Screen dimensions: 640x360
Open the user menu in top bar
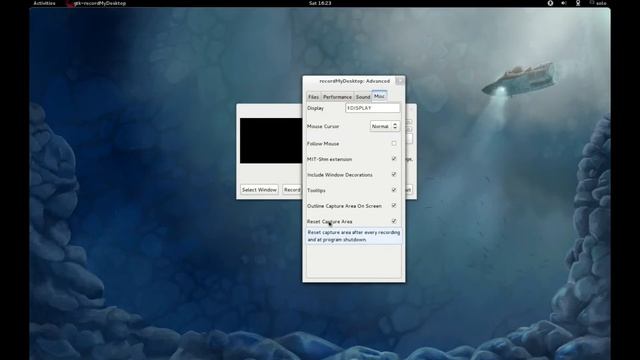tap(598, 3)
